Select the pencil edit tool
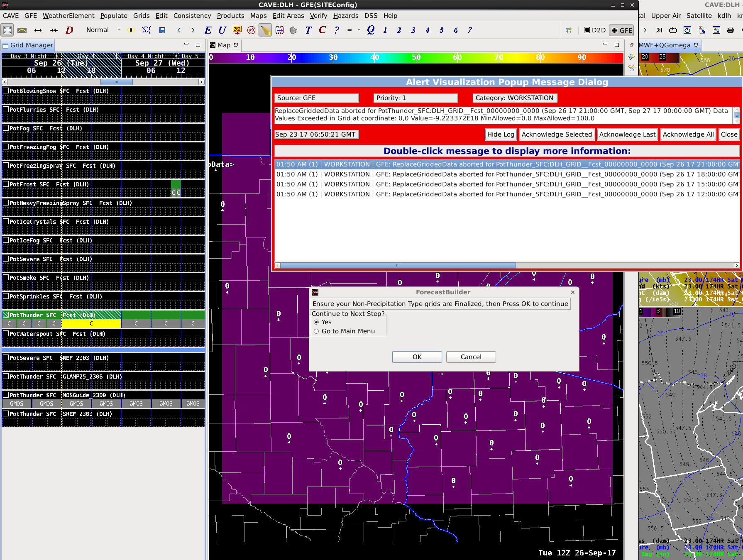This screenshot has width=743, height=560. pyautogui.click(x=265, y=30)
